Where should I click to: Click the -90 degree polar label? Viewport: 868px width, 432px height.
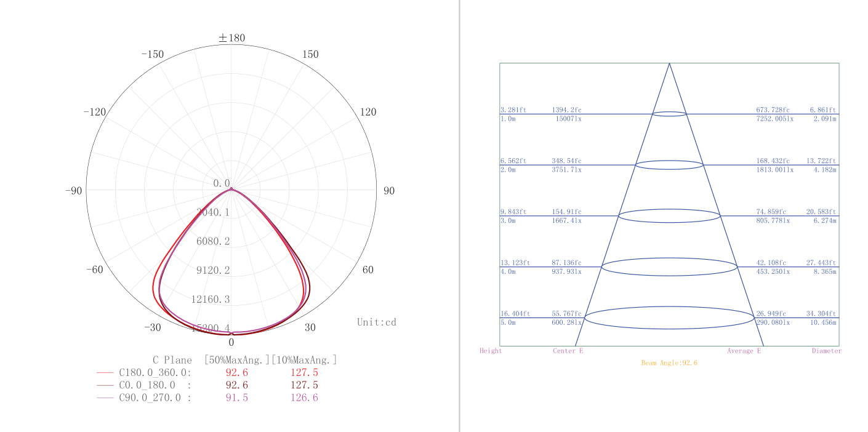click(73, 191)
